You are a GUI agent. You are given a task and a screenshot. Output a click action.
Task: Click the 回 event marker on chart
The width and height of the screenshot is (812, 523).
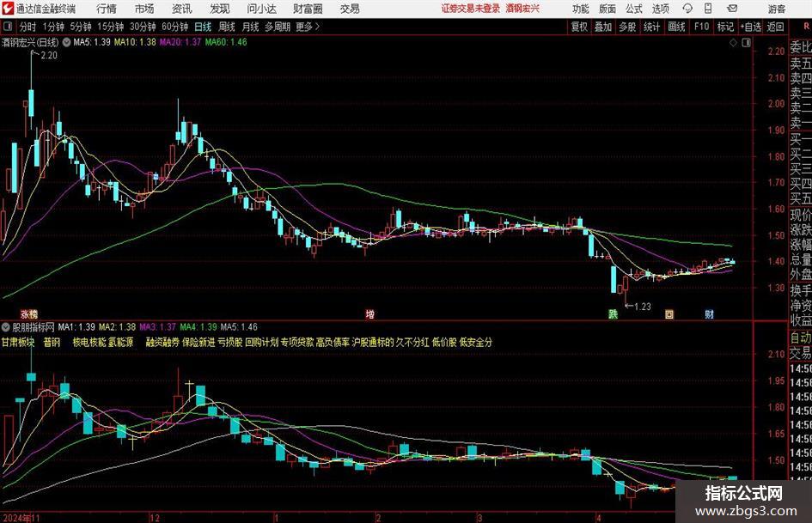(x=669, y=314)
